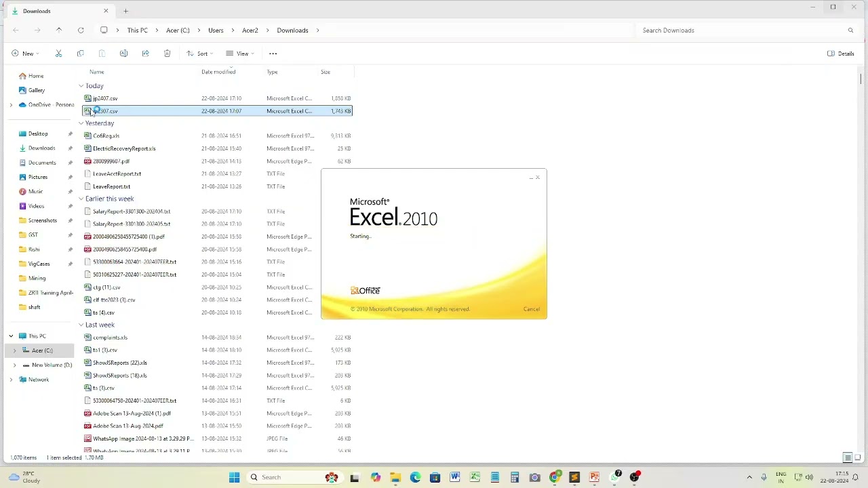Screen dimensions: 868x488
Task: Select file ElectricRecoveryReport.xls
Action: [124, 148]
